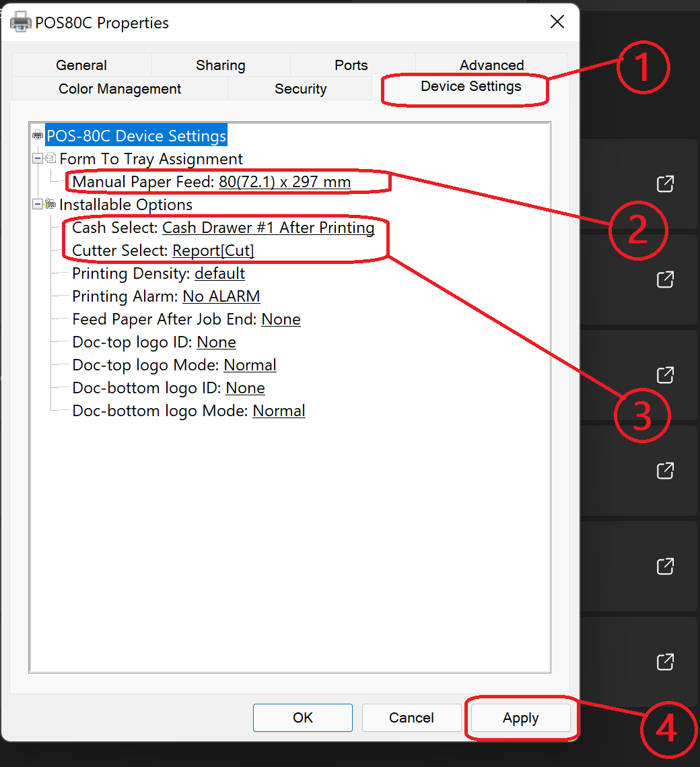Change the Doc-bottom logo ID None value
The height and width of the screenshot is (767, 700).
(246, 388)
